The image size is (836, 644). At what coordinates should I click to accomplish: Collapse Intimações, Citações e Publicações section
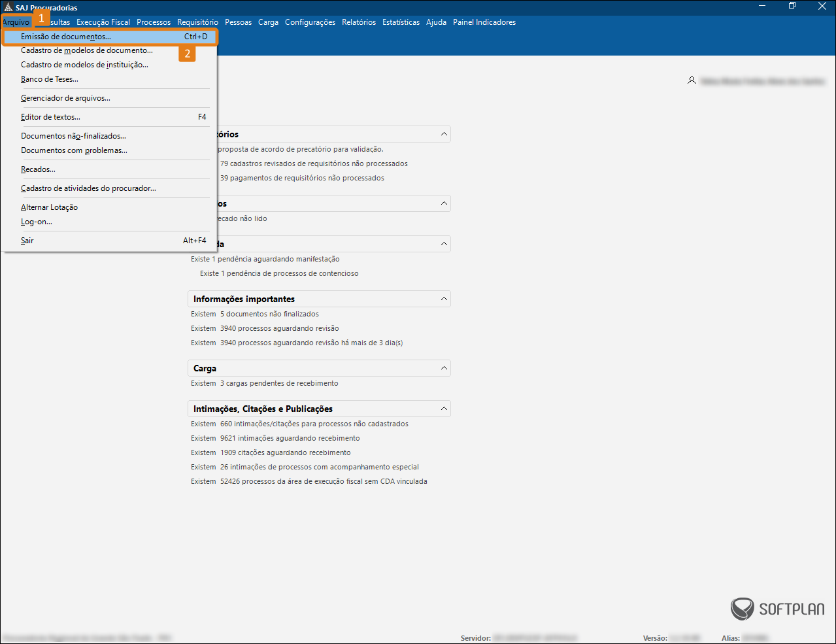[444, 409]
